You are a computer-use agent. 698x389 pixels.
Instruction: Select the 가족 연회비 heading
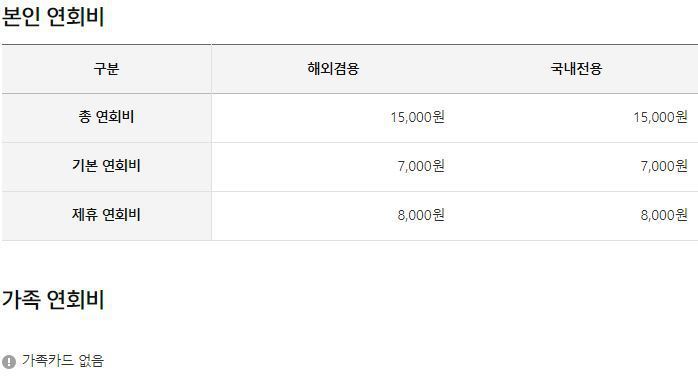coord(53,299)
